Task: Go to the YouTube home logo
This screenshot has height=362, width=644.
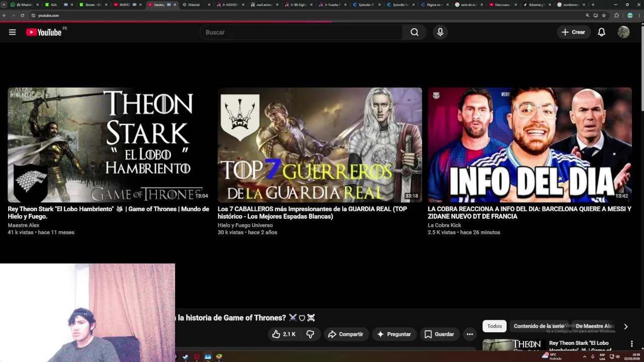Action: 44,32
